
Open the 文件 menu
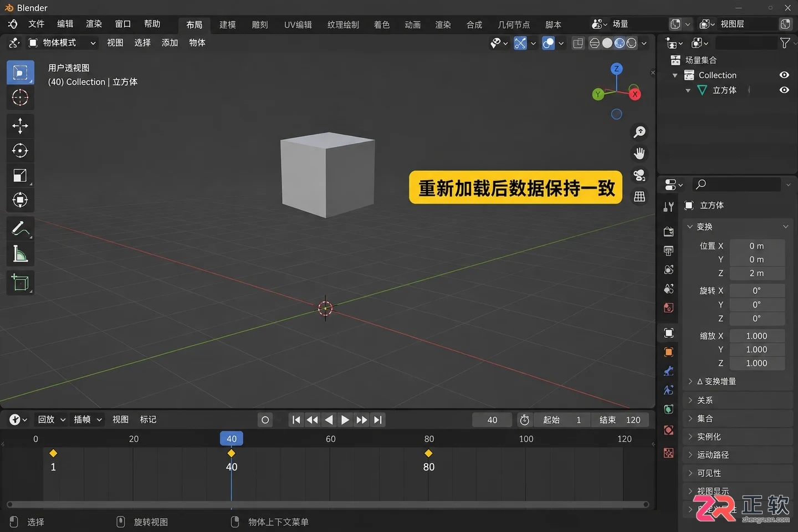coord(36,24)
